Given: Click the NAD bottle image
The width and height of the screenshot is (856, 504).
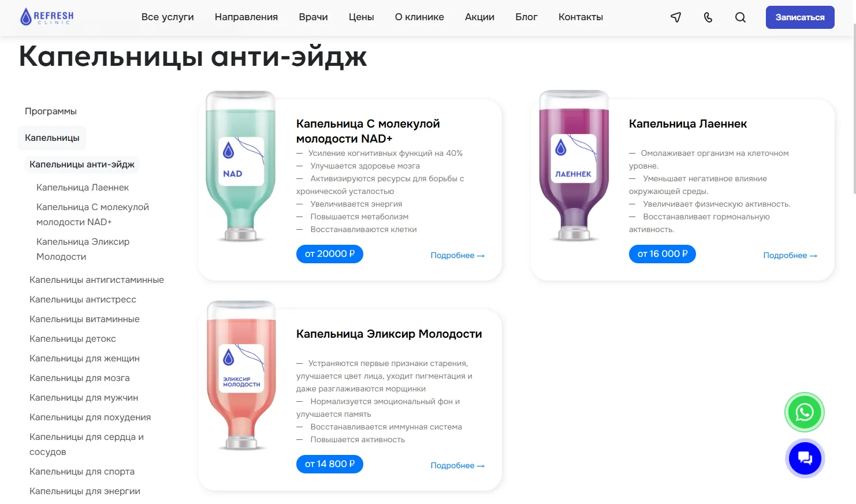Looking at the screenshot, I should [x=240, y=166].
